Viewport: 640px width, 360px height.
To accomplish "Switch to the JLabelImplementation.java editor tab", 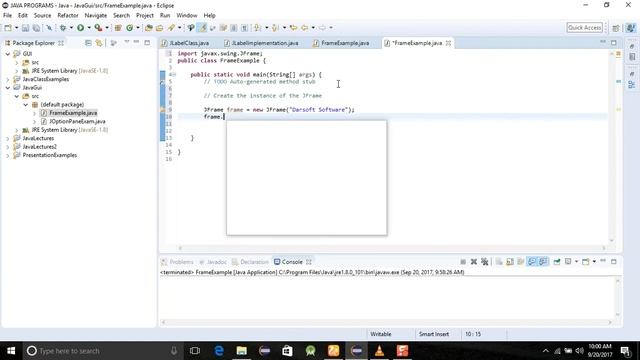I will [x=261, y=43].
